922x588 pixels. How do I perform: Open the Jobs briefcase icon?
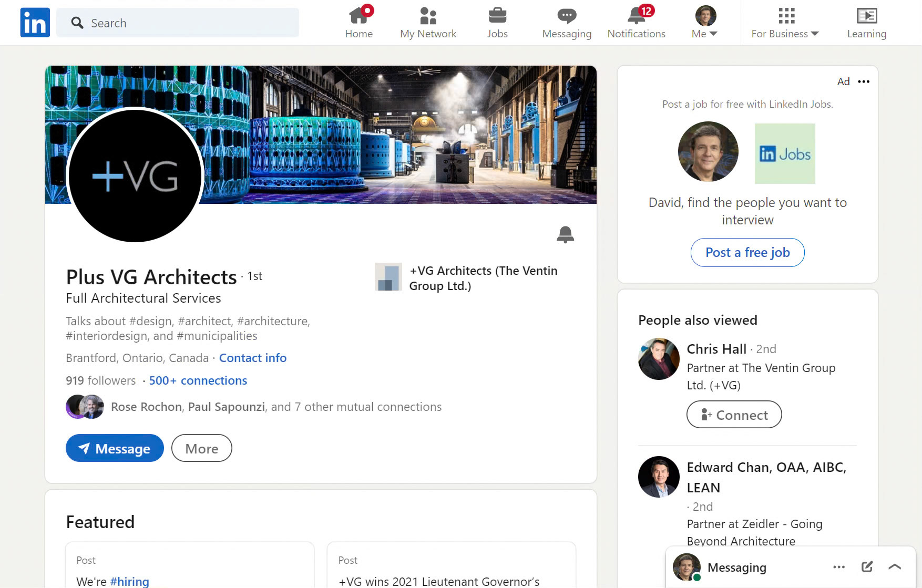coord(497,15)
